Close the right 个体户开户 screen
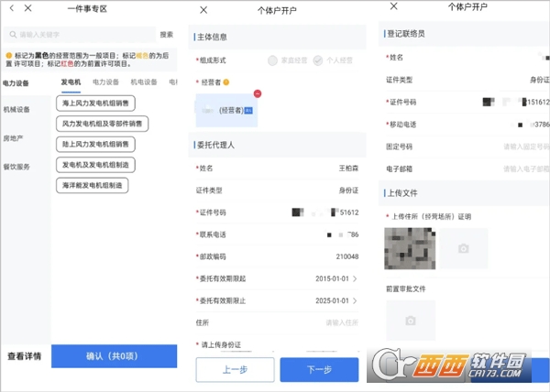This screenshot has height=392, width=550. 394,6
